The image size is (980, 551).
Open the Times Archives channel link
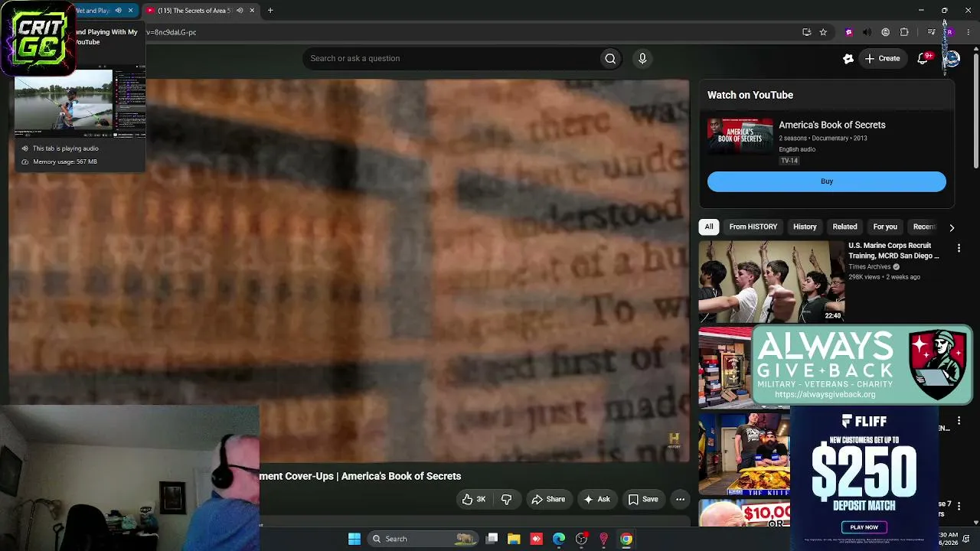(869, 267)
